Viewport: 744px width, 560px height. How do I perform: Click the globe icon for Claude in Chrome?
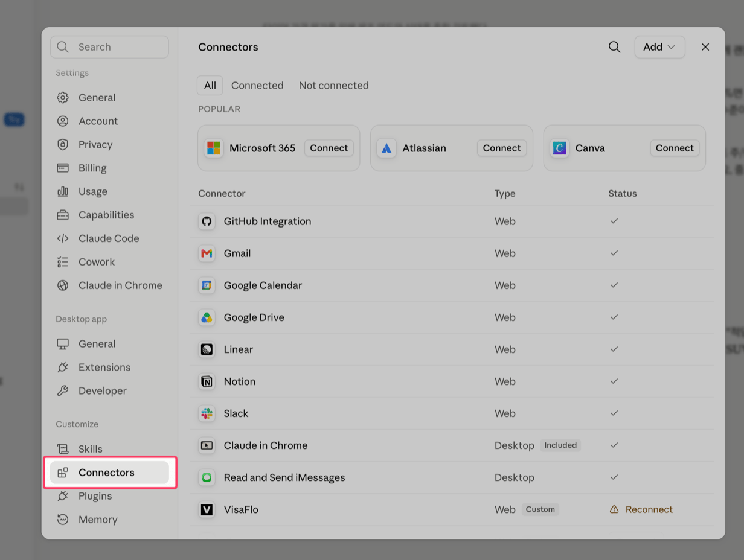(x=63, y=285)
